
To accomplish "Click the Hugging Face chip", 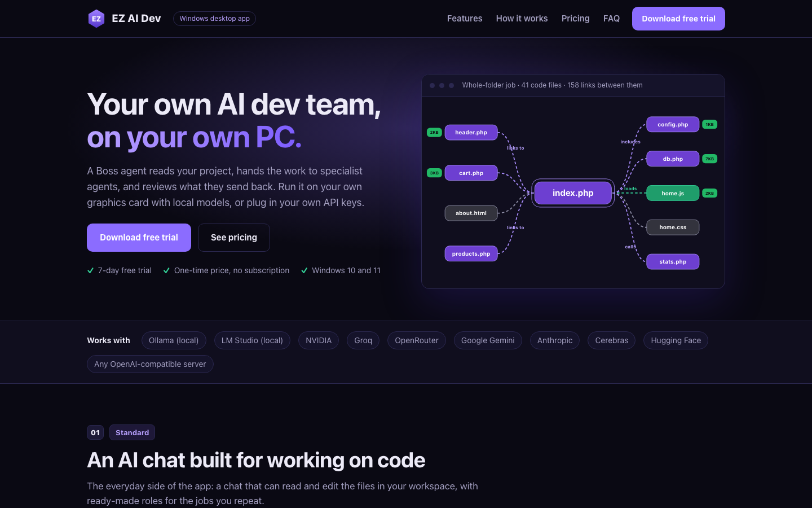I will (676, 340).
